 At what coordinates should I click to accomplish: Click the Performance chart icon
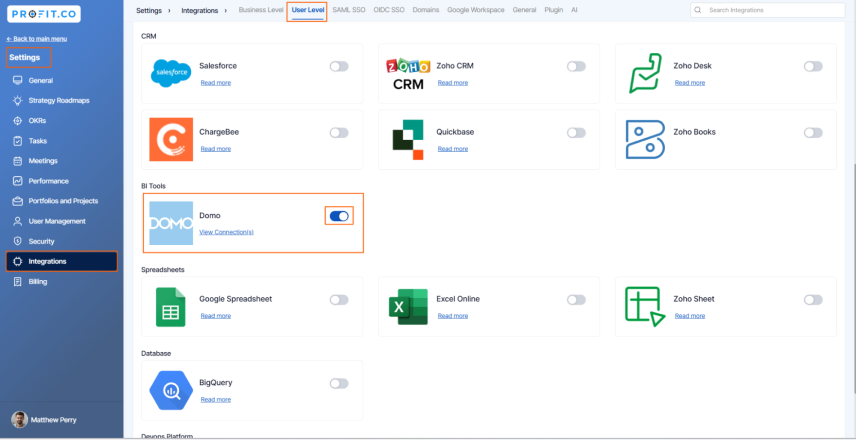tap(17, 181)
